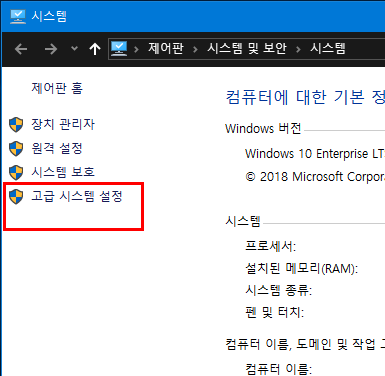Image resolution: width=385 pixels, height=376 pixels.
Task: Click 컴퓨터 이름, 도메인 section heading
Action: (305, 344)
